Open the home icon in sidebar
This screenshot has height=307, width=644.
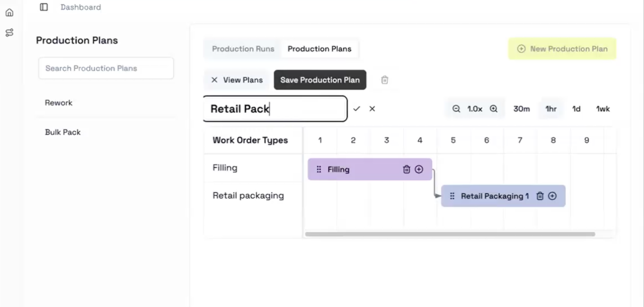click(x=9, y=13)
